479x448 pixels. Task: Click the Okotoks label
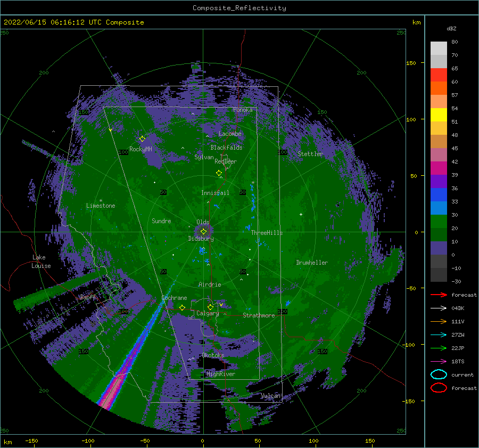point(213,355)
